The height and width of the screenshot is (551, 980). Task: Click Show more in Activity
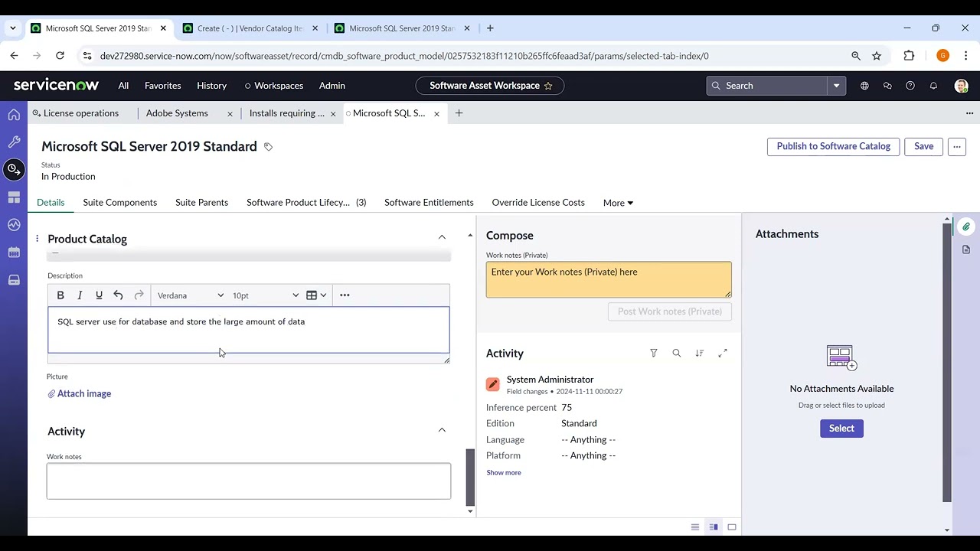[x=504, y=473]
